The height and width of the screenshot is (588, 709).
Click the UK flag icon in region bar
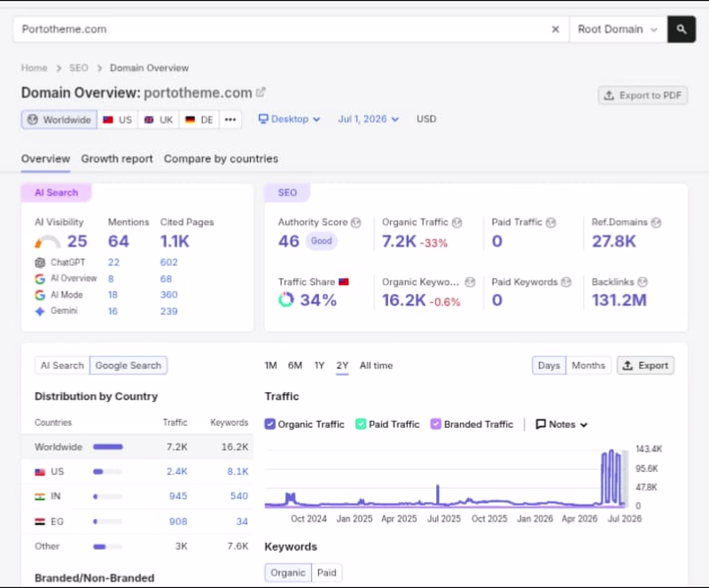point(149,120)
